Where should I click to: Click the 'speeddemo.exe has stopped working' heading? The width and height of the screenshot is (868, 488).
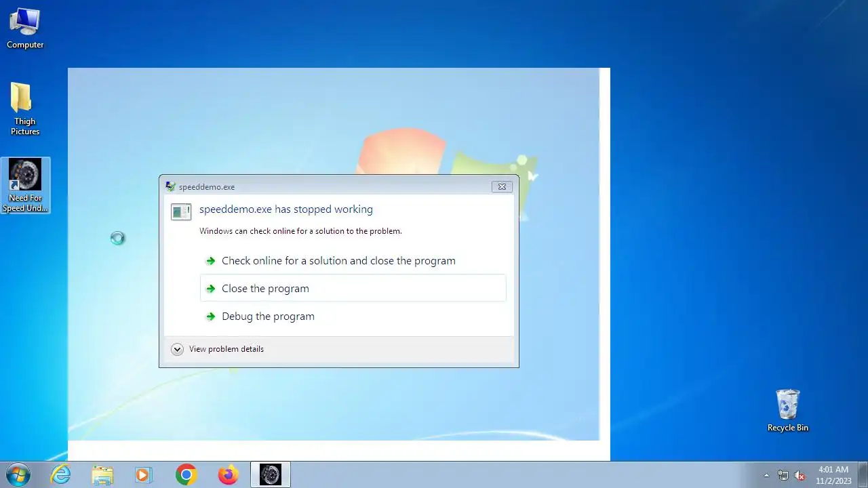coord(286,209)
